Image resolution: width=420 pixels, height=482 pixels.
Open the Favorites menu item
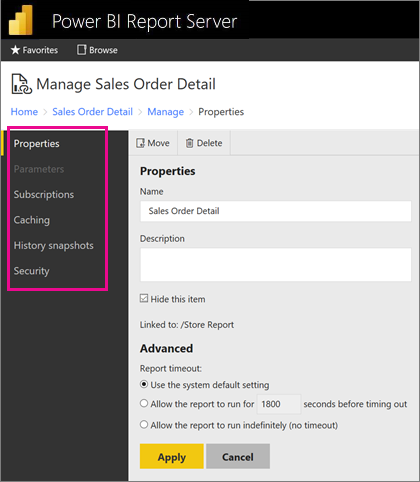pyautogui.click(x=34, y=50)
